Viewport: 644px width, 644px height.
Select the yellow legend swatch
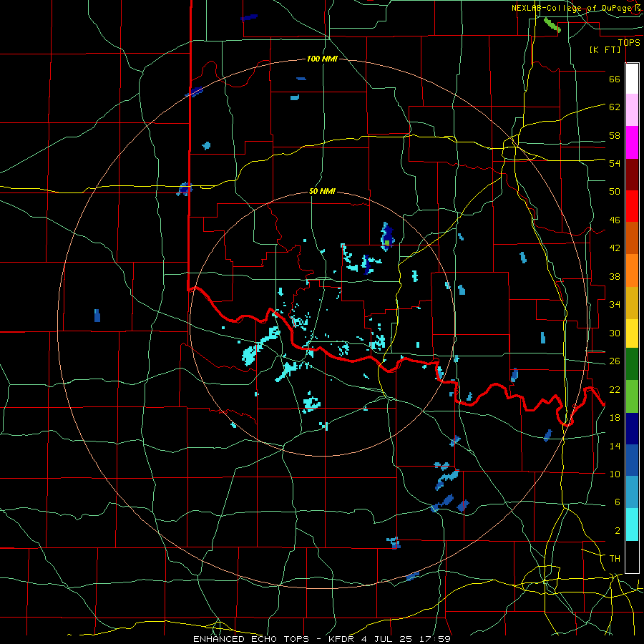pos(632,333)
